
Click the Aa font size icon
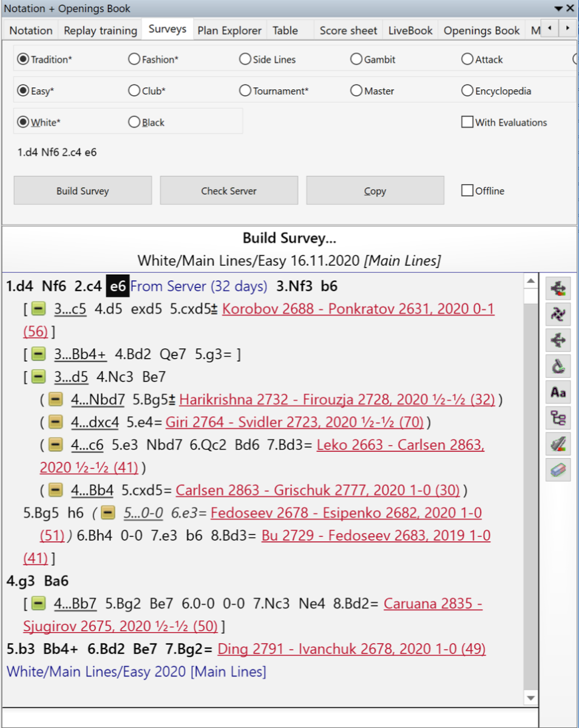558,392
